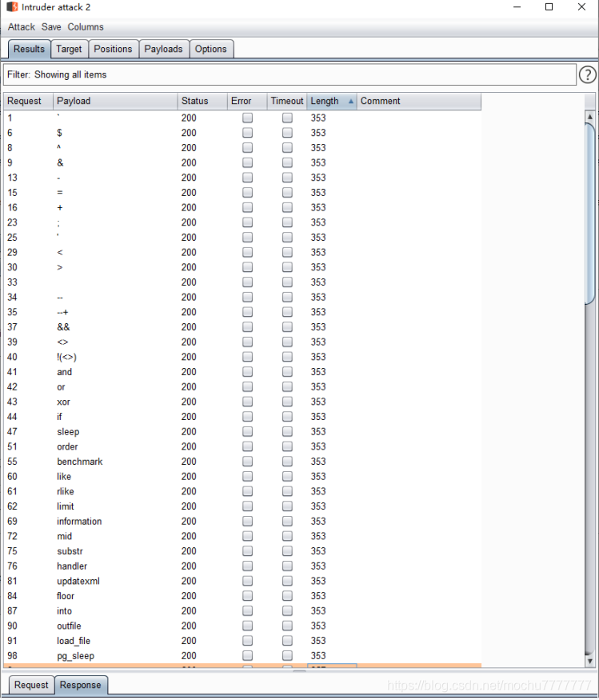Select the row with payload information
Image resolution: width=599 pixels, height=700 pixels.
pyautogui.click(x=242, y=522)
